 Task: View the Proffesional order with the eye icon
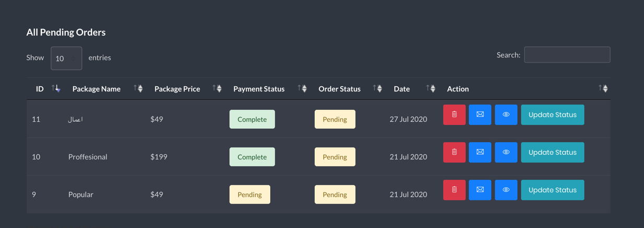[x=506, y=152]
